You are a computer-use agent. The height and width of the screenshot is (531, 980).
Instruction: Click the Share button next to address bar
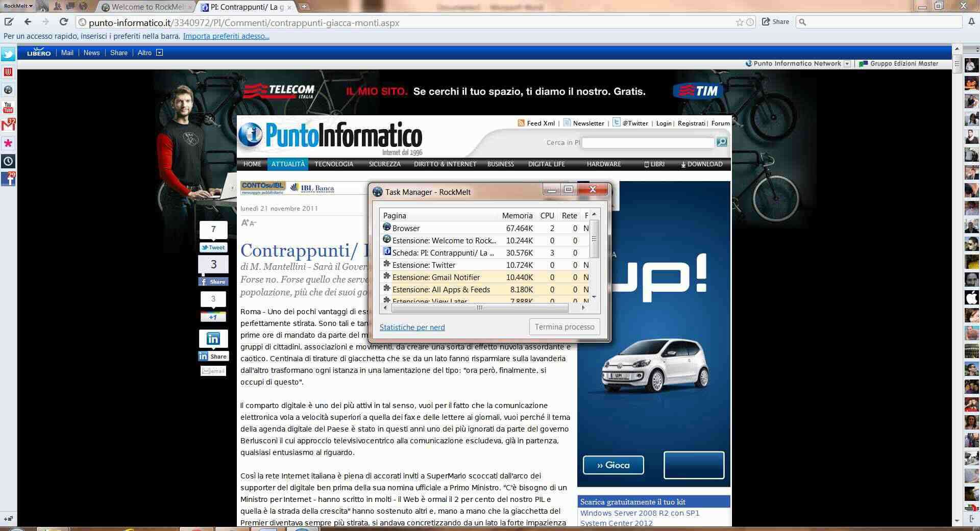pos(776,22)
